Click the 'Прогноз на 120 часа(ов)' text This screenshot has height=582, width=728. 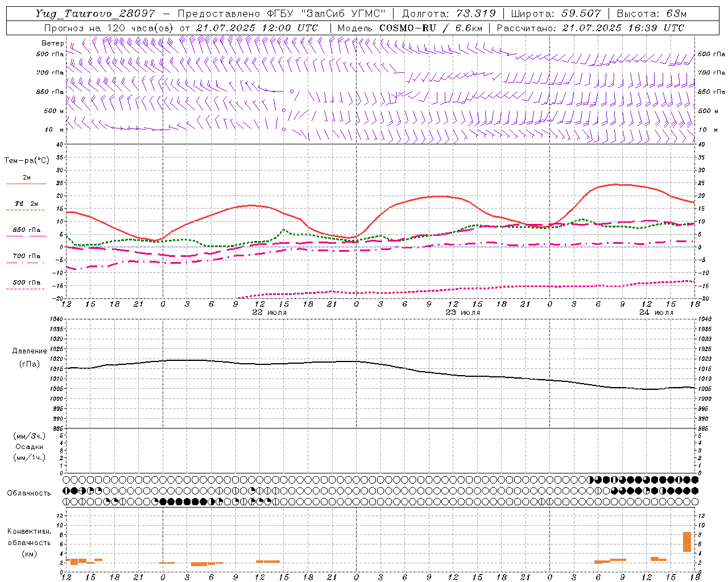point(109,28)
